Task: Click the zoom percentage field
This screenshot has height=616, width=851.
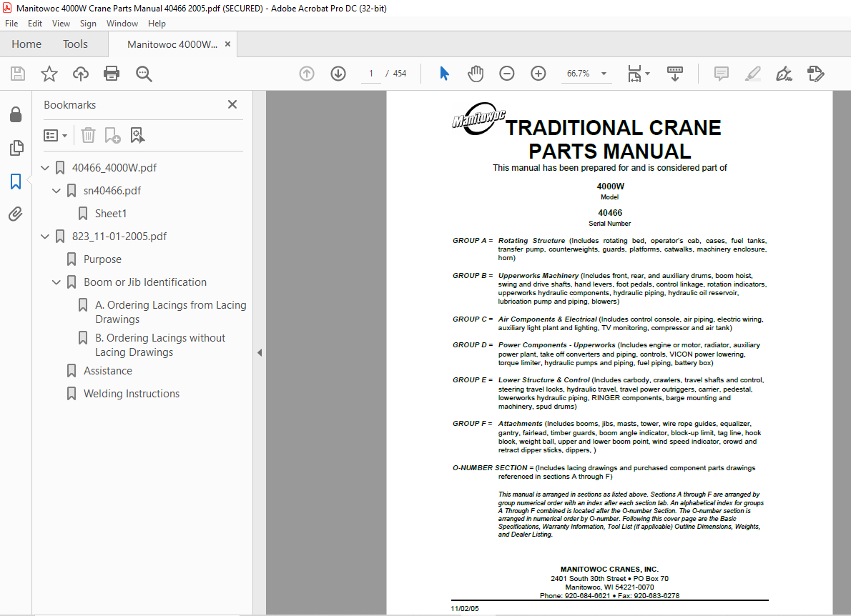Action: (578, 74)
